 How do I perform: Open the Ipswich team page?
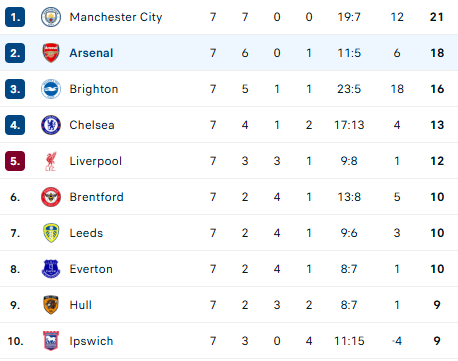(x=91, y=341)
